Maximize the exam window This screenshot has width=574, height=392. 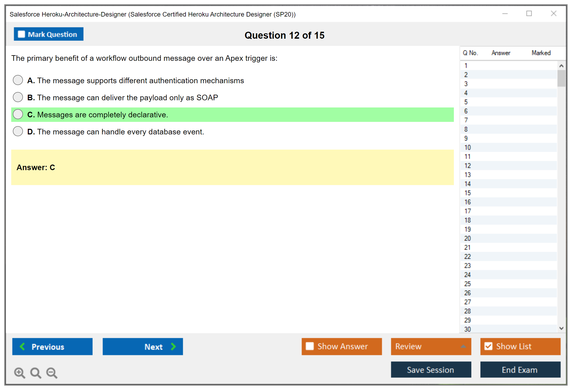pyautogui.click(x=529, y=14)
